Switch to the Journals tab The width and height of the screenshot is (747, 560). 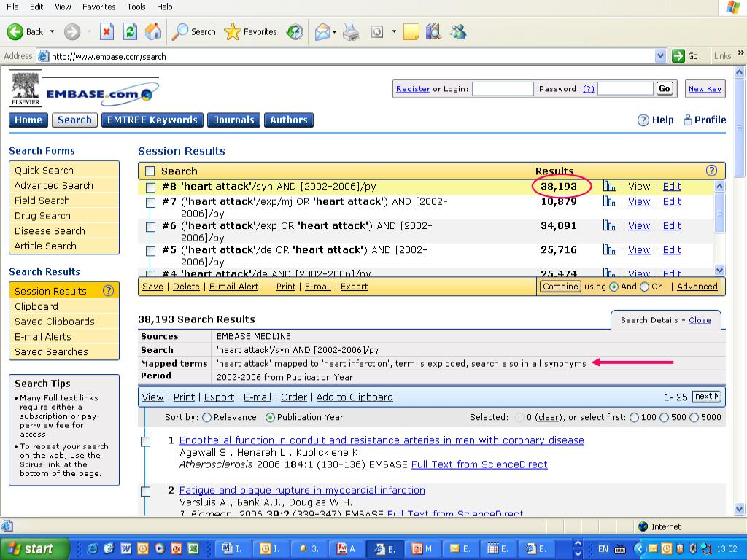(234, 120)
